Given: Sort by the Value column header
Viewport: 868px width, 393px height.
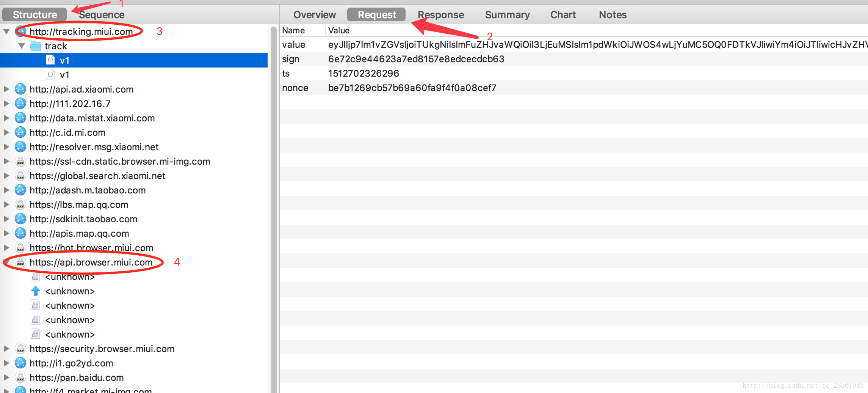Looking at the screenshot, I should pos(597,30).
